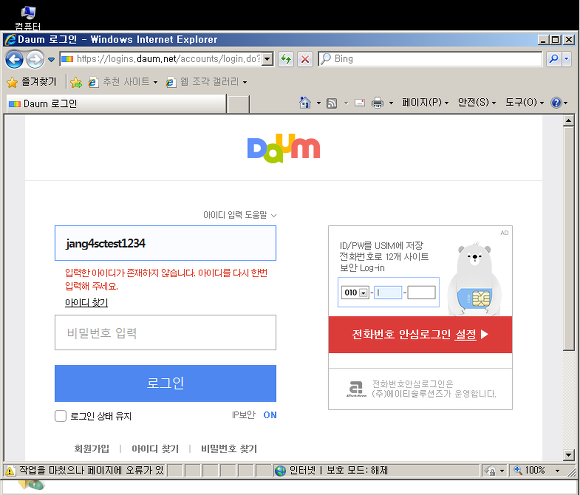Expand the address bar history dropdown
This screenshot has width=580, height=495.
(x=267, y=59)
